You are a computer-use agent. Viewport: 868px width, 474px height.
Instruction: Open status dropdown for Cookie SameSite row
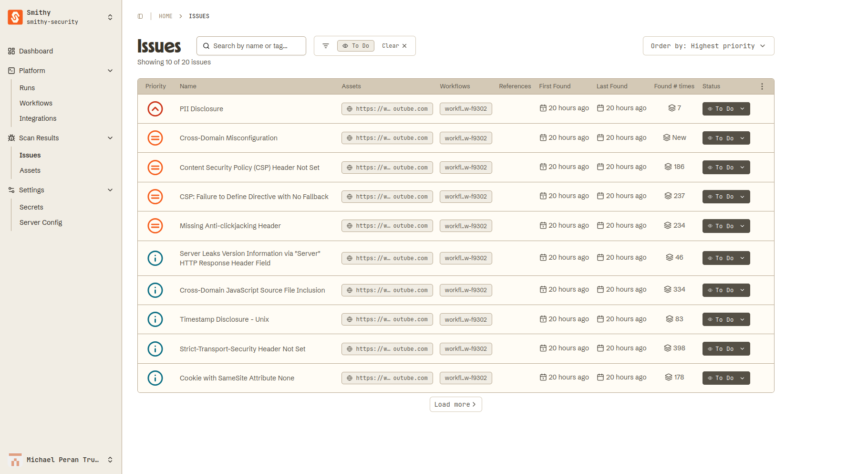point(726,378)
